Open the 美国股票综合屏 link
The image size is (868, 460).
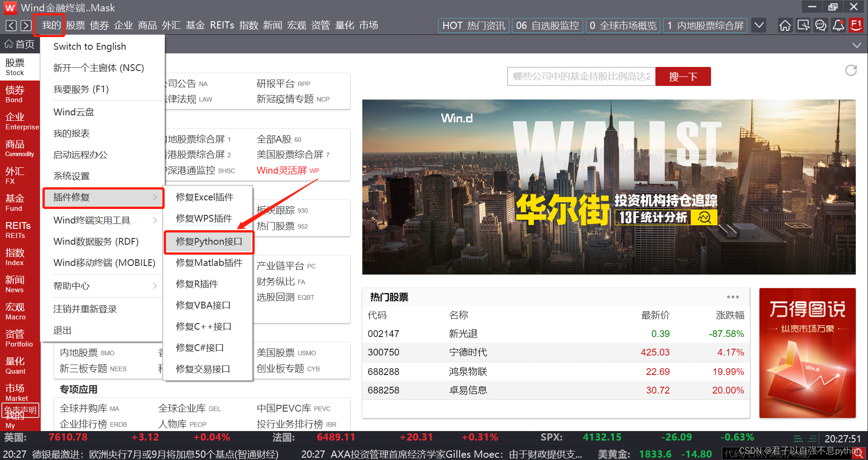293,155
